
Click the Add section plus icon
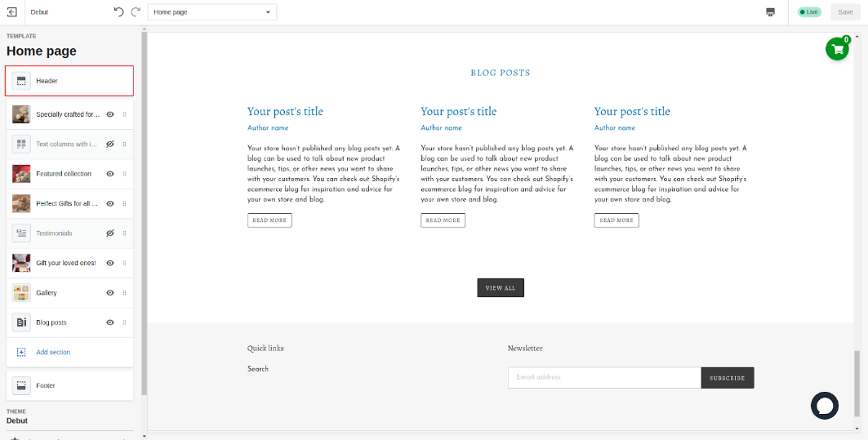pos(21,352)
